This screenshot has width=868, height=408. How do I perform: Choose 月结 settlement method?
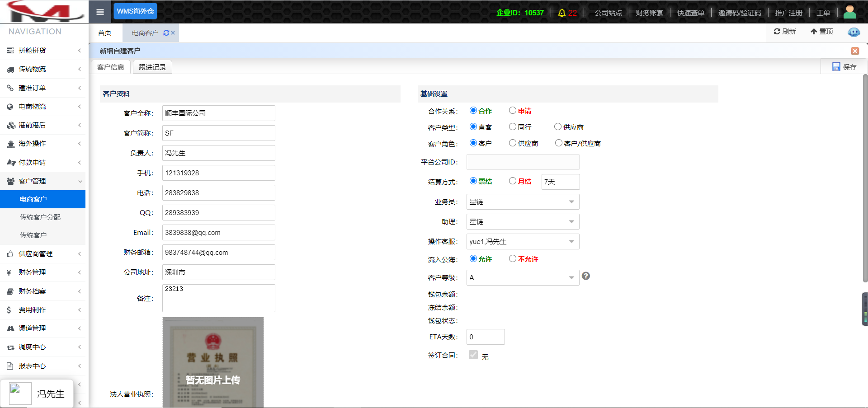pos(512,181)
